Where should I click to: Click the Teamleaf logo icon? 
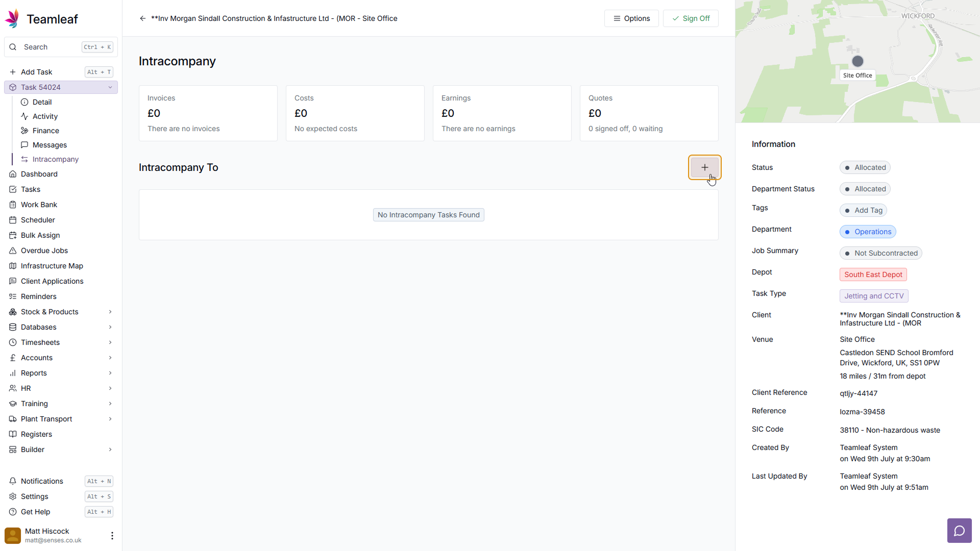click(12, 19)
